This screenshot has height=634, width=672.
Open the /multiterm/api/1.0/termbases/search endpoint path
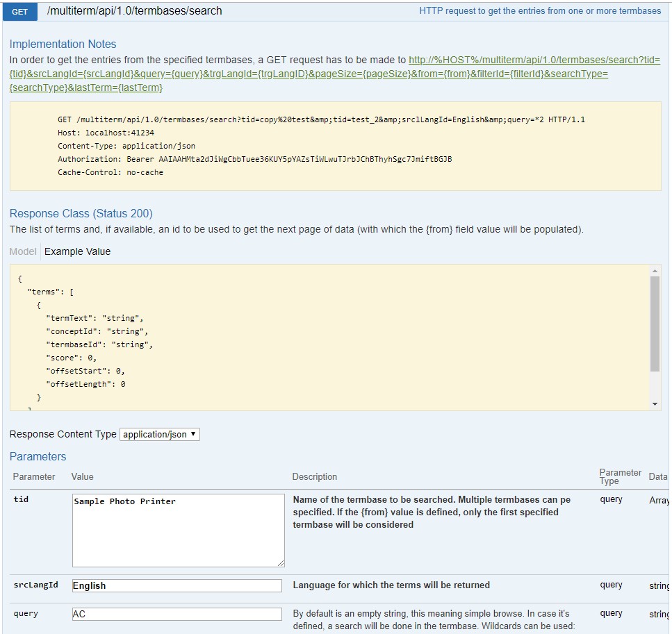coord(134,11)
